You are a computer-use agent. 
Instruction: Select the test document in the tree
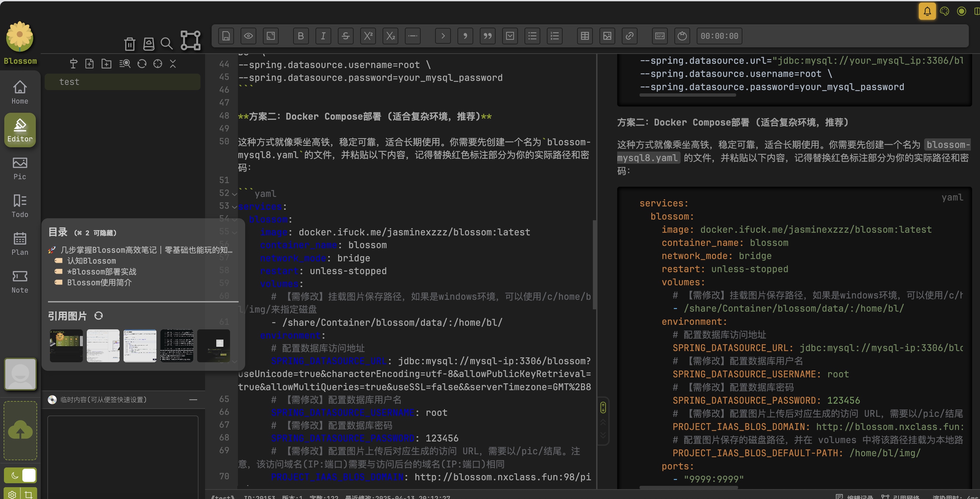tap(123, 82)
